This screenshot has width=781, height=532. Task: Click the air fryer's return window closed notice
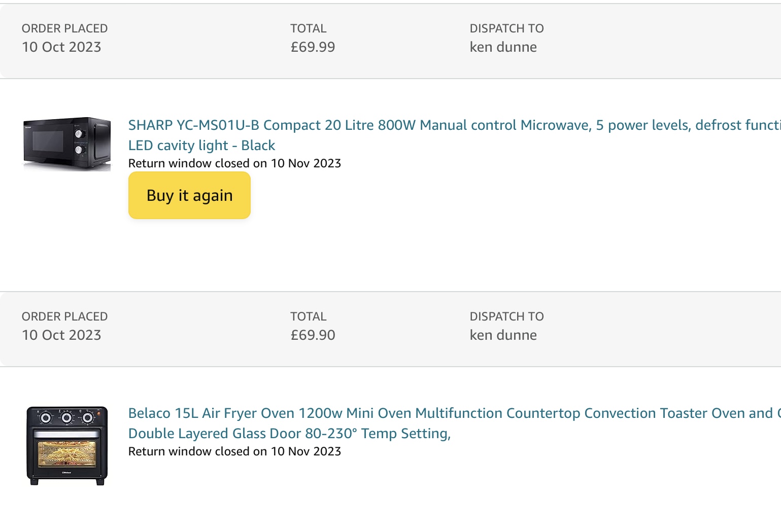(234, 451)
